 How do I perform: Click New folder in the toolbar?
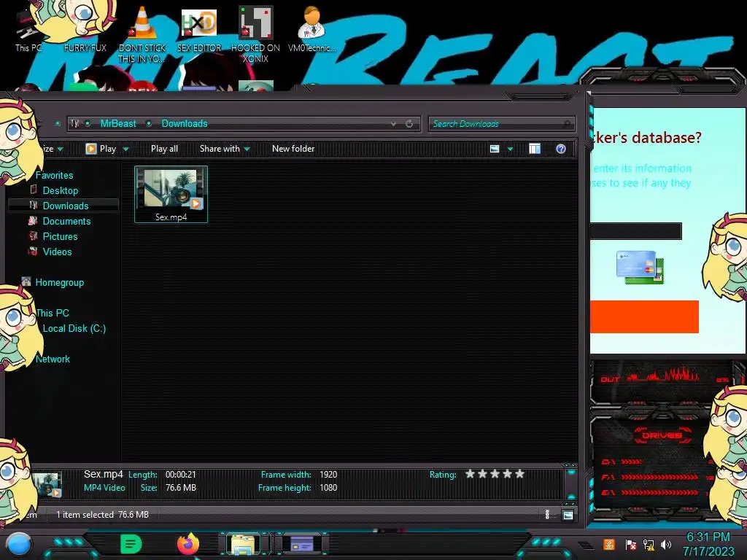[293, 149]
